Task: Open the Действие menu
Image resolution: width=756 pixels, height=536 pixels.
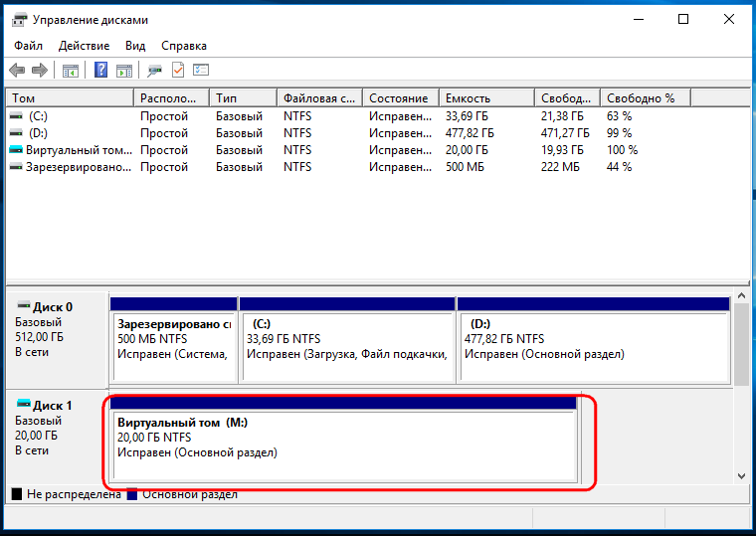Action: [84, 46]
